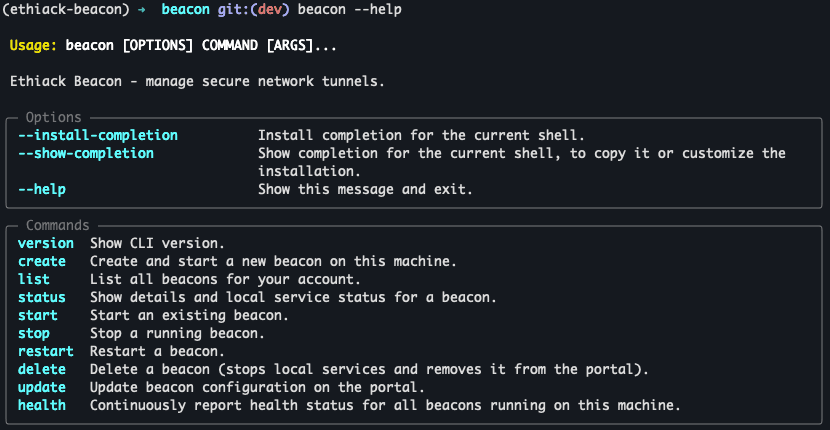Select the delete command name

[x=42, y=370]
